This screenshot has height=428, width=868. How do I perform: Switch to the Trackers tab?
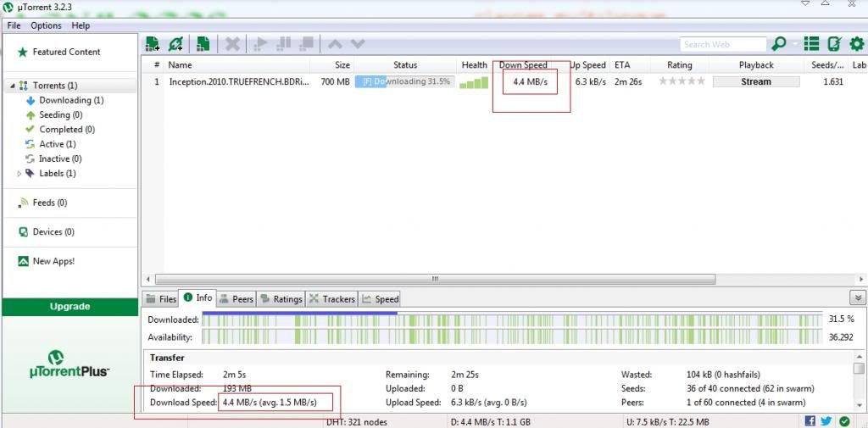click(x=332, y=298)
